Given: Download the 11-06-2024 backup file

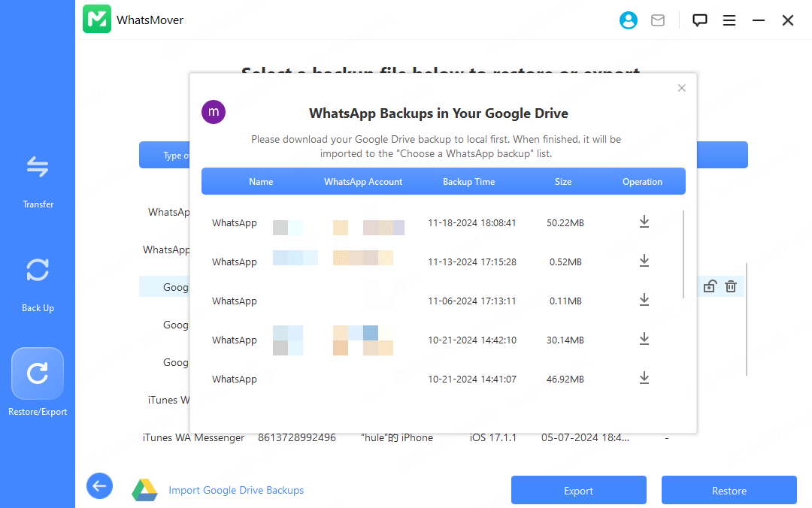Looking at the screenshot, I should click(644, 300).
